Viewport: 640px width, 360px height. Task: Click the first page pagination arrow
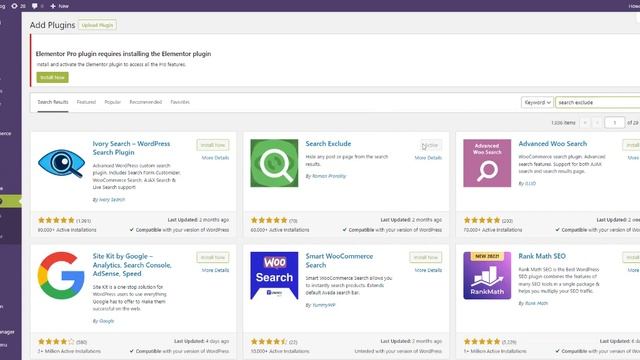coord(585,122)
